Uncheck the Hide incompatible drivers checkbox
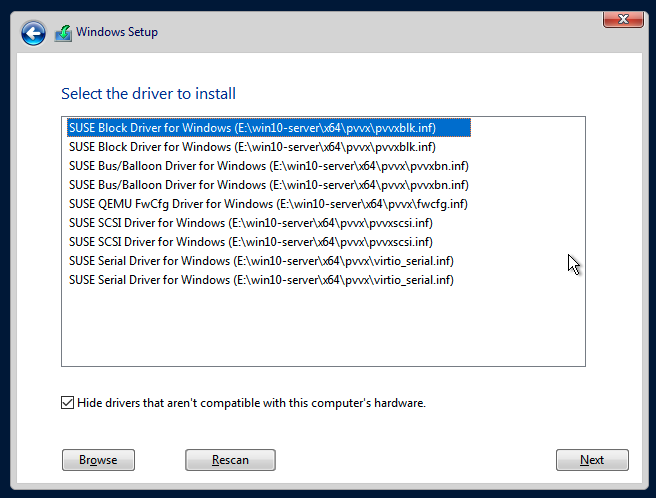Viewport: 656px width, 498px height. coord(68,403)
